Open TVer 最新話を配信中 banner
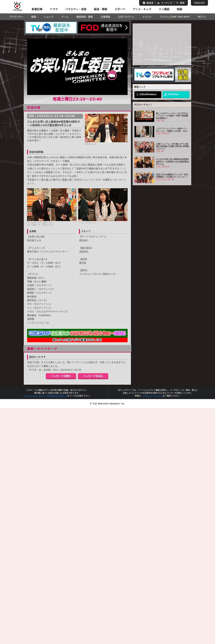Screen dimensions: 215x644 pos(51,27)
